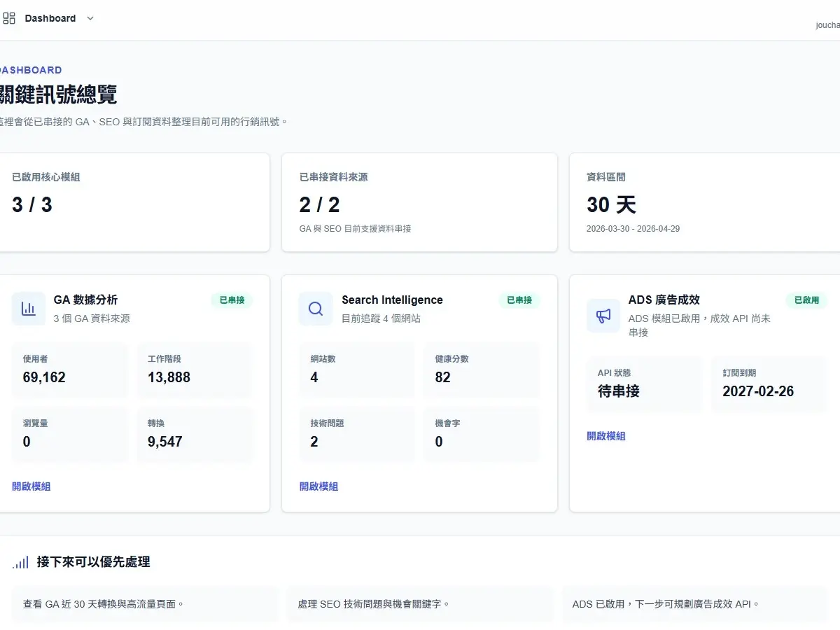The width and height of the screenshot is (840, 630).
Task: Click the date range 2026-03-30 - 2026-04-29
Action: tap(633, 229)
